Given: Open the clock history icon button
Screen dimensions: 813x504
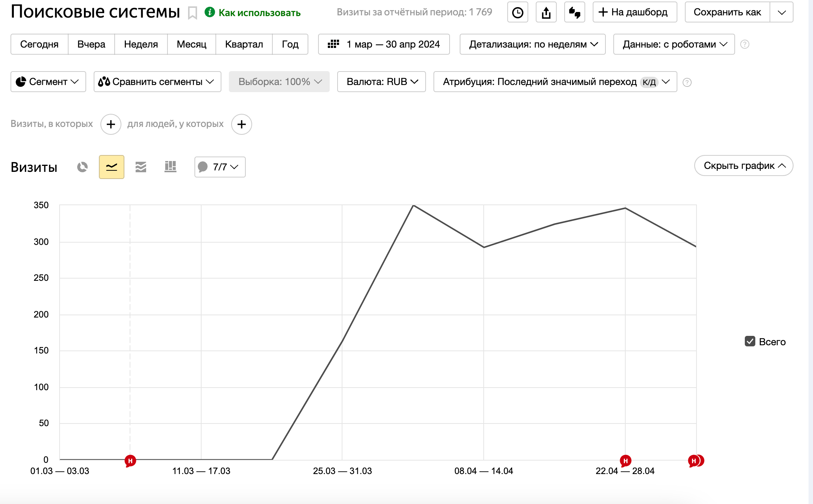Looking at the screenshot, I should (517, 12).
